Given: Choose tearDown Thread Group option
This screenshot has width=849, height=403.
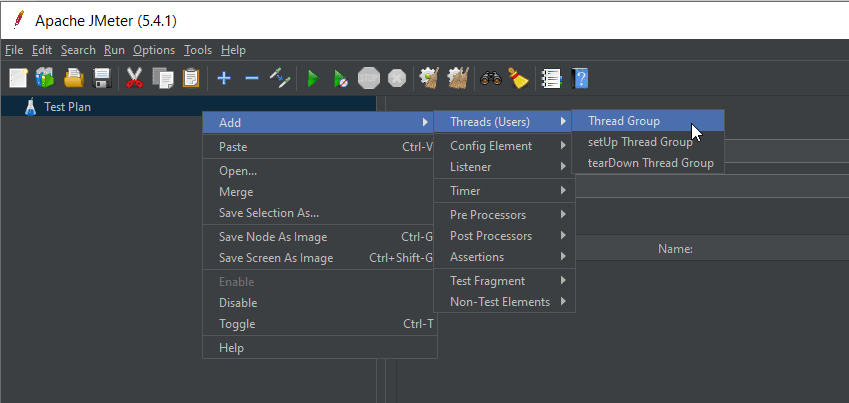Looking at the screenshot, I should click(x=648, y=163).
